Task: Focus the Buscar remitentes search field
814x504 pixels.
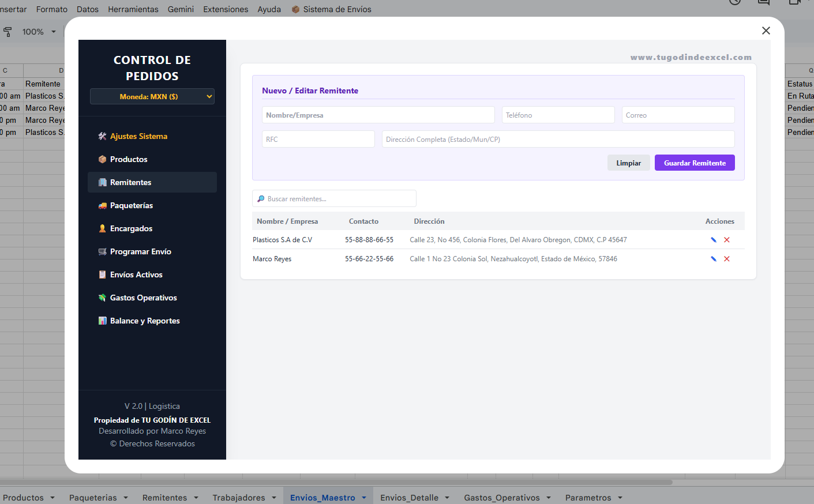Action: point(334,198)
